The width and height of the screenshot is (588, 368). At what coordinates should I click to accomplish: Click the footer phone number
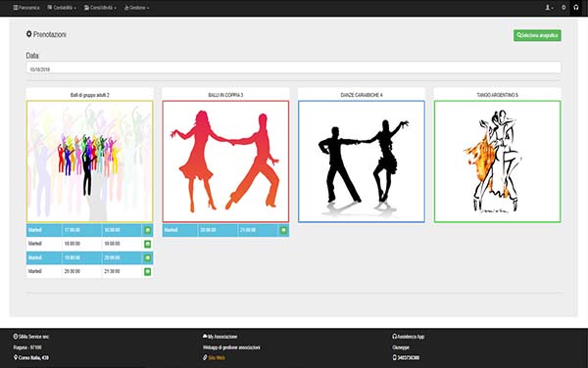pyautogui.click(x=409, y=357)
